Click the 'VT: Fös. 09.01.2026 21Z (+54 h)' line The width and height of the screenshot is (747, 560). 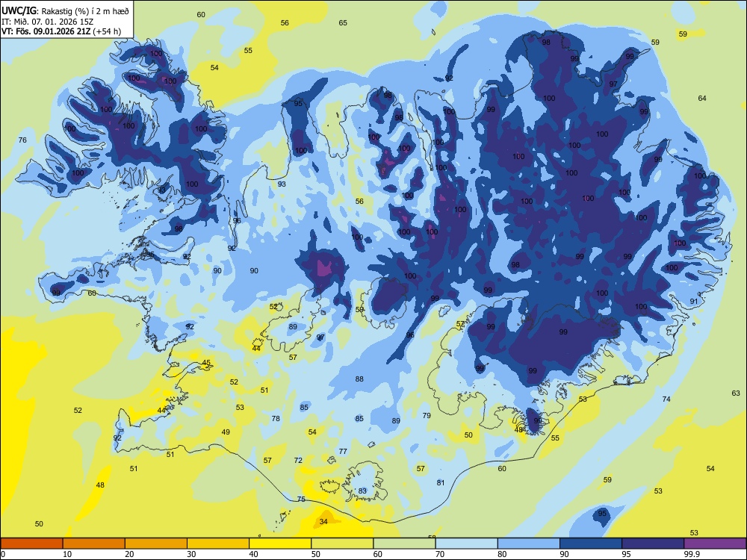point(61,31)
